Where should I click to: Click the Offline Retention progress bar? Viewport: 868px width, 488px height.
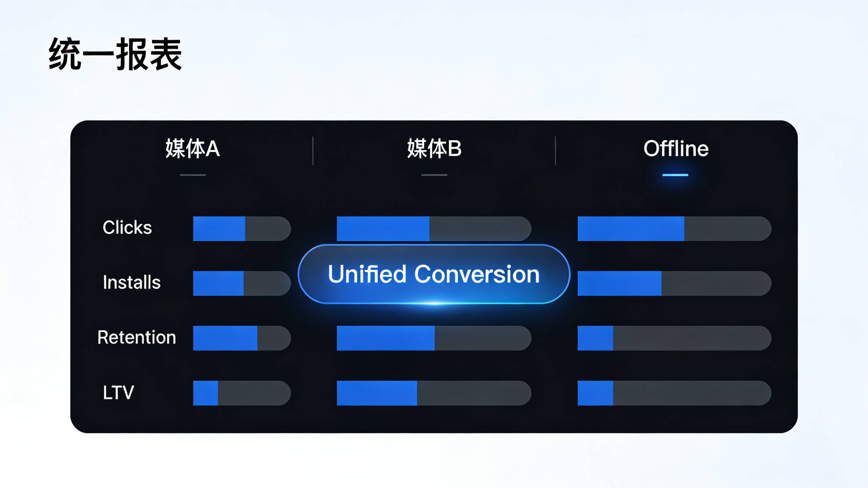[674, 338]
